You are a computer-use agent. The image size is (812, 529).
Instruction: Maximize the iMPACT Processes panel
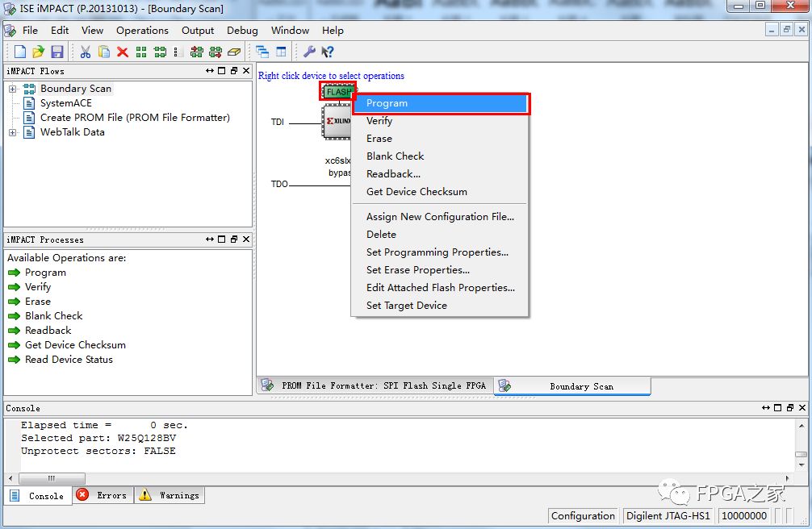(x=222, y=240)
